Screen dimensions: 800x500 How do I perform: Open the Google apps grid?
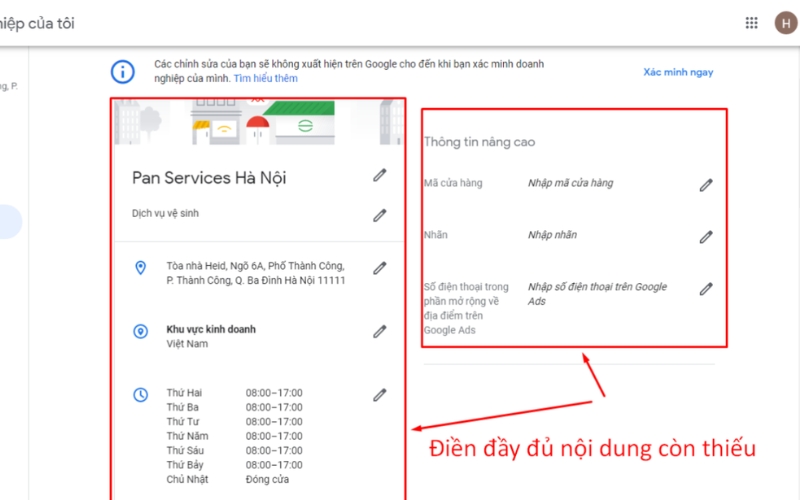pyautogui.click(x=752, y=23)
